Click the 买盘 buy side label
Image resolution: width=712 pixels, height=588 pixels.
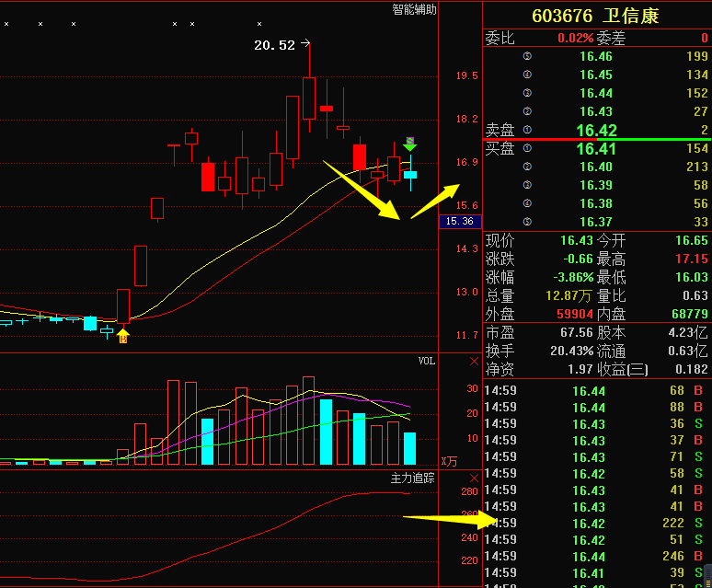pos(500,148)
